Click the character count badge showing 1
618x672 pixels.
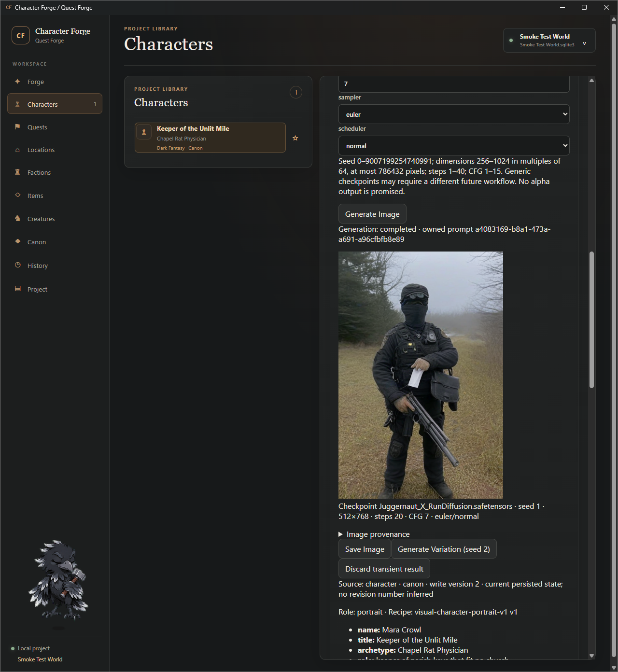[296, 92]
